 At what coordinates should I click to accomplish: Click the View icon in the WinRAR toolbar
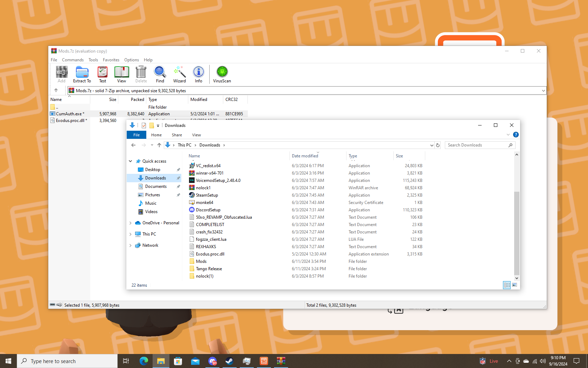(x=121, y=75)
